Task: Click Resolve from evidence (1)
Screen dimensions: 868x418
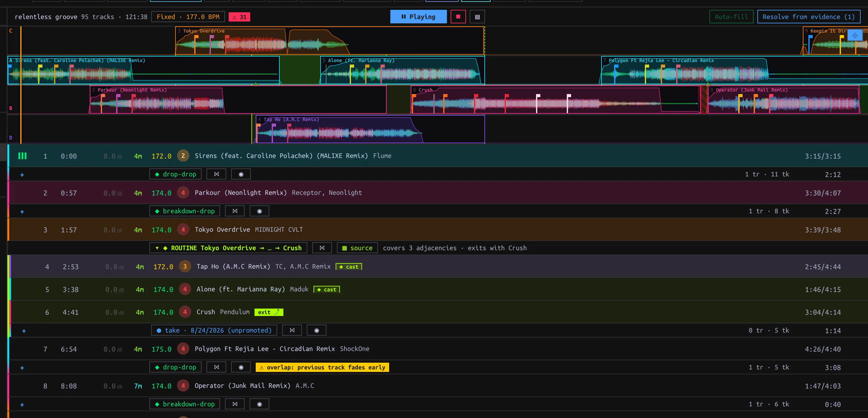Action: point(808,17)
